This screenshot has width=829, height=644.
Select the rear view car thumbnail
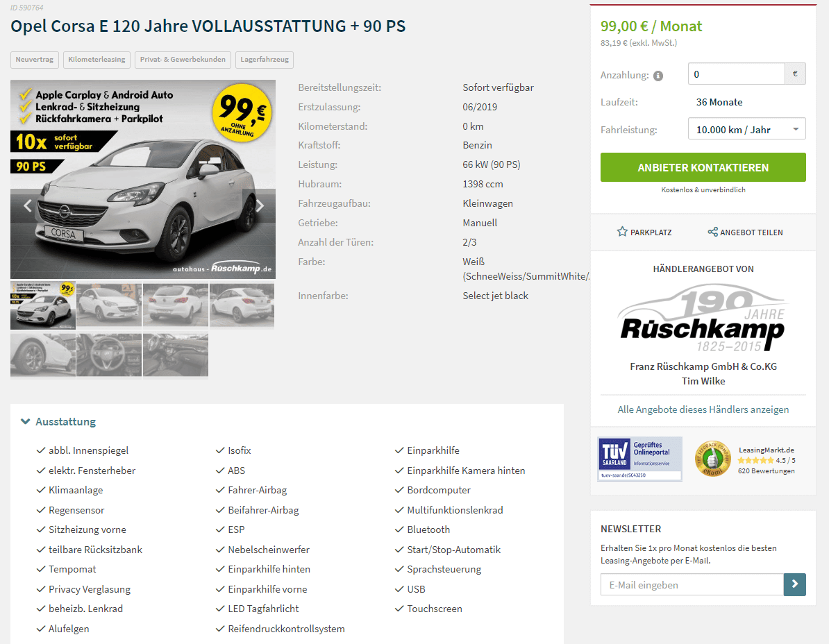[x=176, y=304]
